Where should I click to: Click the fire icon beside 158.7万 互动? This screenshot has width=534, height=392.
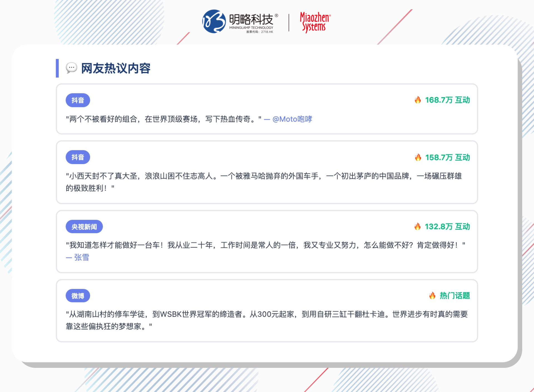(419, 157)
